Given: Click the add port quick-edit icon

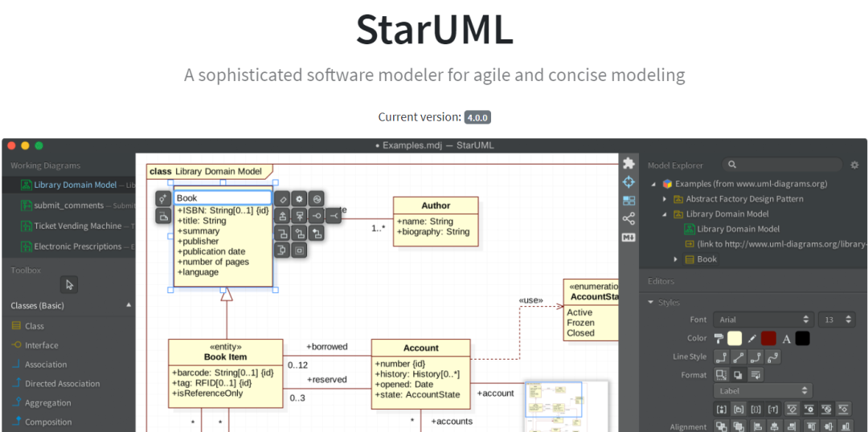Looking at the screenshot, I should click(x=282, y=250).
